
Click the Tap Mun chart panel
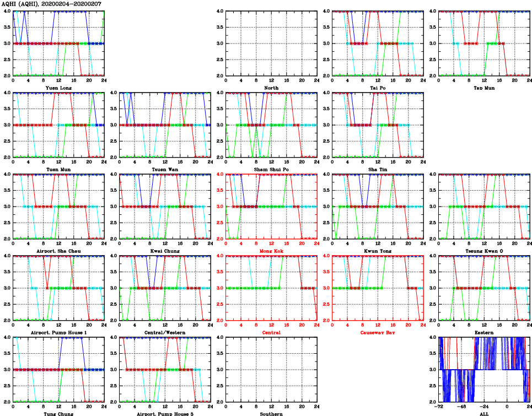pos(484,44)
